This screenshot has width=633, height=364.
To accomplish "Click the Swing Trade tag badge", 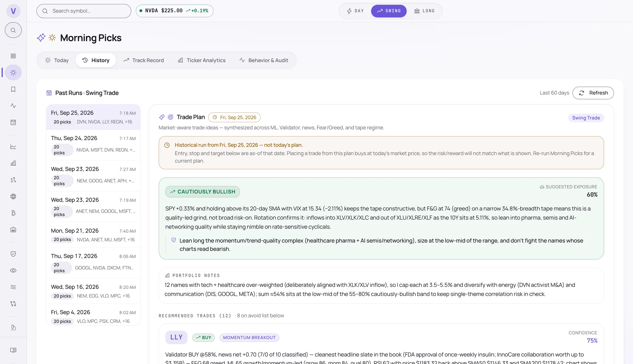I will click(x=586, y=118).
